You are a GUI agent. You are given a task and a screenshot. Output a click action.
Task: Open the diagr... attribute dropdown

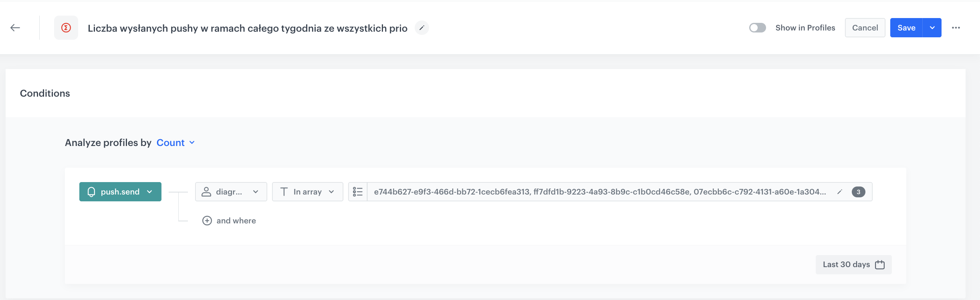(255, 191)
